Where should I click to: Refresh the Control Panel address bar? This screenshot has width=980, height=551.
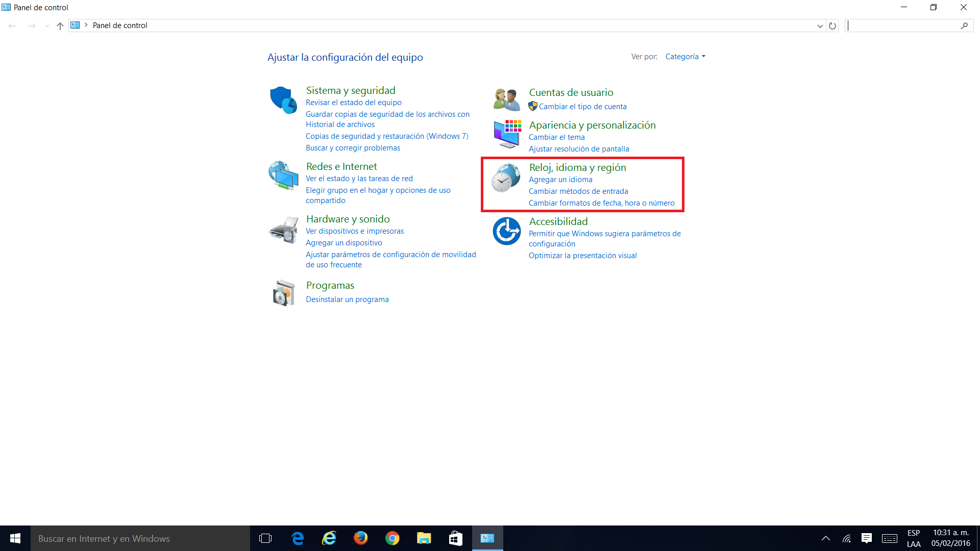click(832, 26)
